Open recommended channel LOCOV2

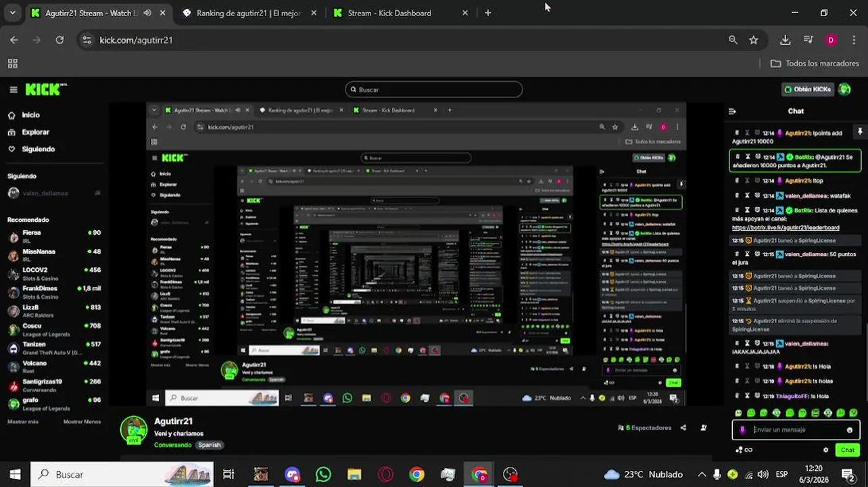pos(54,273)
